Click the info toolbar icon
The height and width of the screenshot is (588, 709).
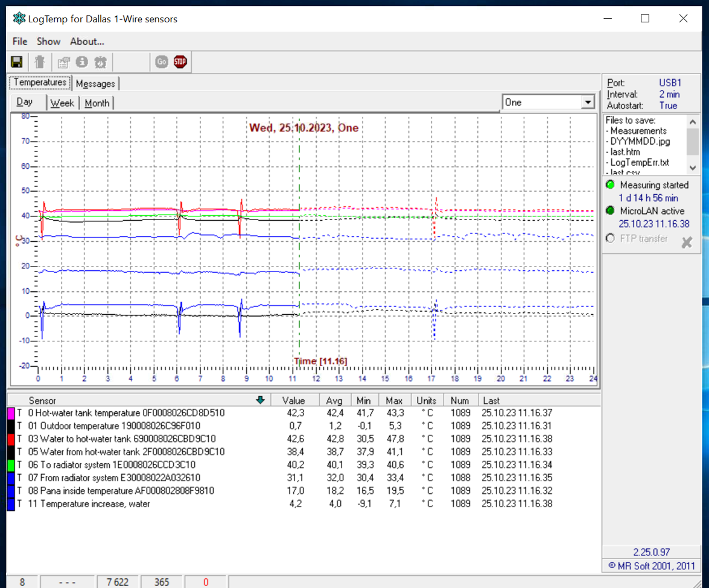pos(82,62)
